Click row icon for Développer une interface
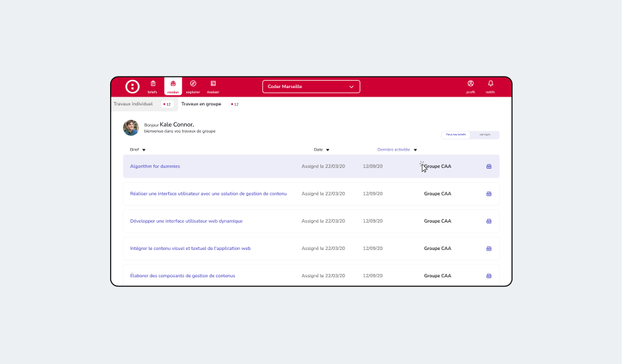Viewport: 622px width, 364px height. coord(489,221)
